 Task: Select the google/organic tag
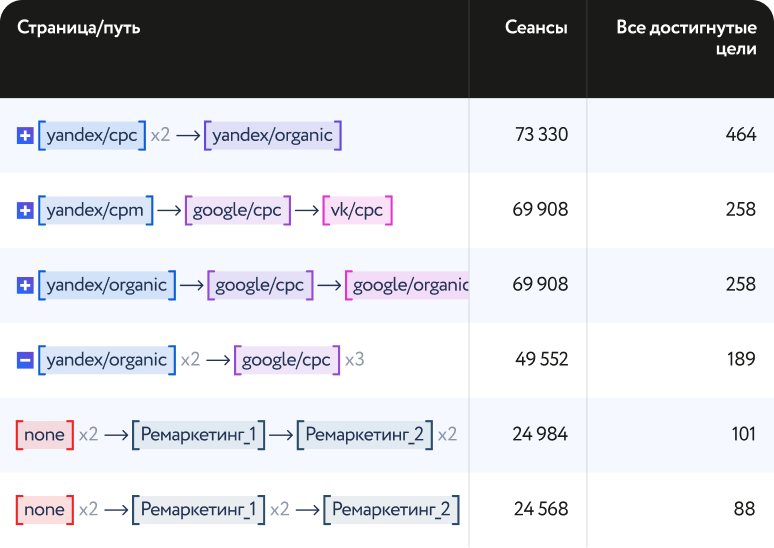point(408,285)
